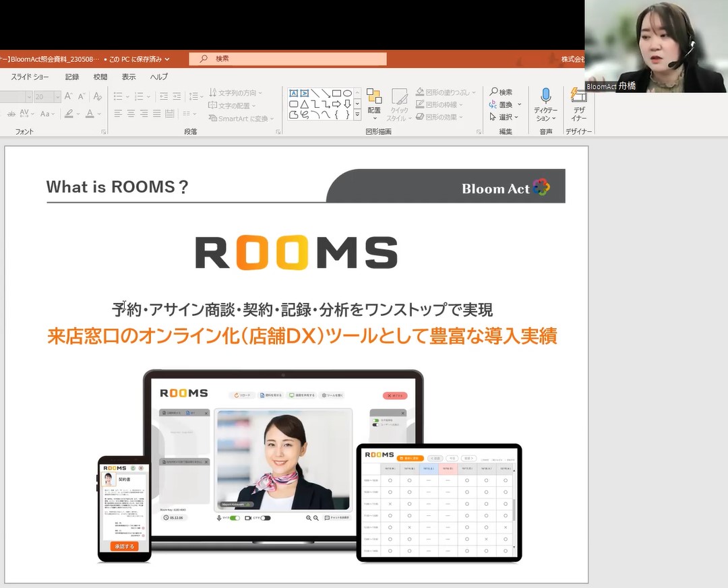Image resolution: width=728 pixels, height=588 pixels.
Task: Toggle strikethrough ab formatting
Action: 11,113
